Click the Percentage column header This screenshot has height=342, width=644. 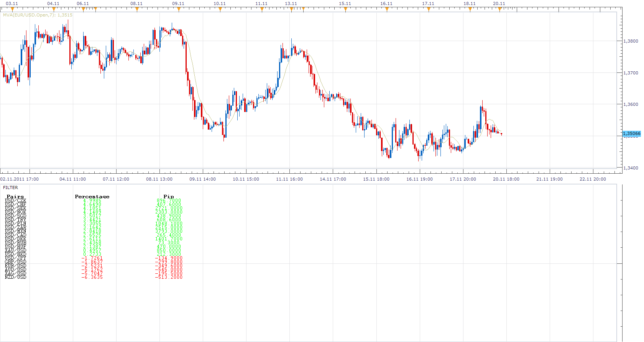[92, 196]
